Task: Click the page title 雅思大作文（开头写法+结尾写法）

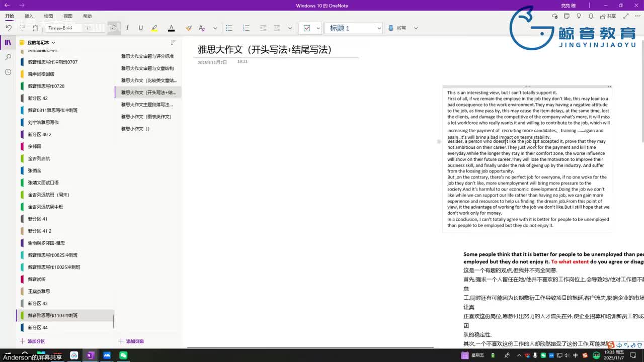Action: point(265,49)
